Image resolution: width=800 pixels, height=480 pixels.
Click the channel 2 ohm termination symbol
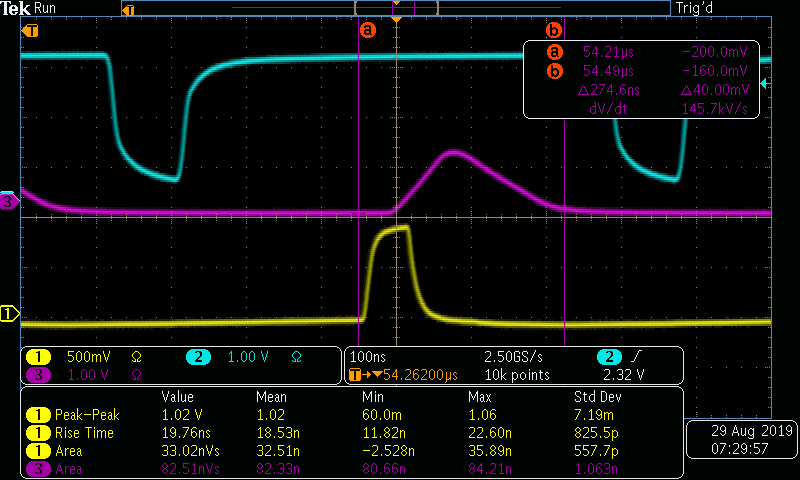tap(296, 357)
